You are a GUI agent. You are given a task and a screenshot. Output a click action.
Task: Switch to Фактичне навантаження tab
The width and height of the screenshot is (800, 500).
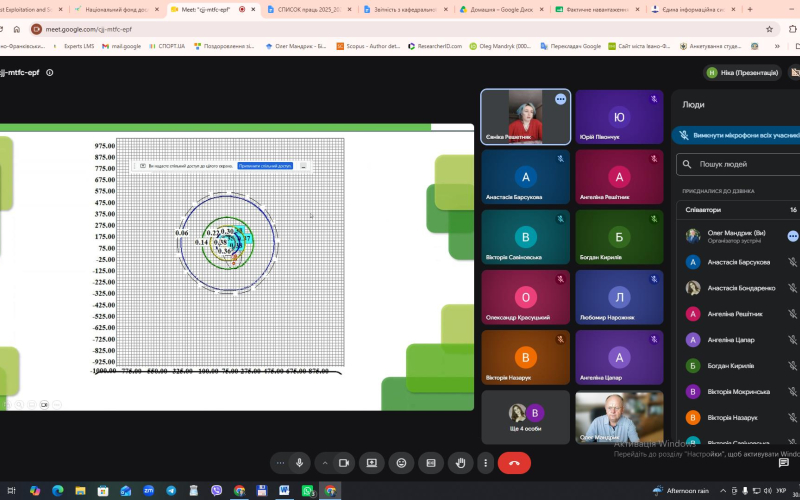[598, 9]
